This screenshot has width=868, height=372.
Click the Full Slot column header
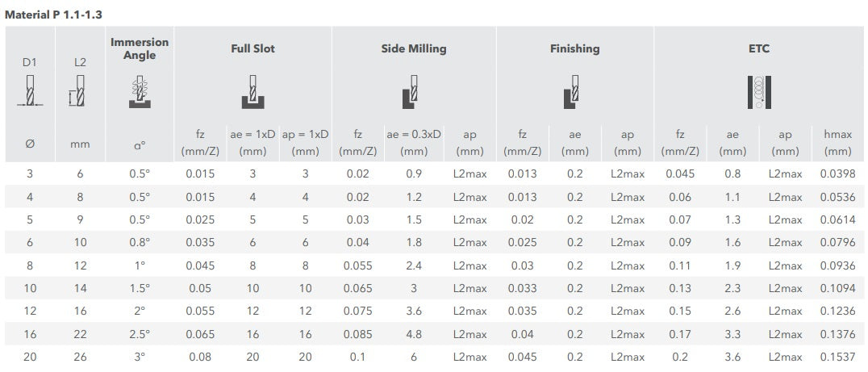tap(253, 48)
